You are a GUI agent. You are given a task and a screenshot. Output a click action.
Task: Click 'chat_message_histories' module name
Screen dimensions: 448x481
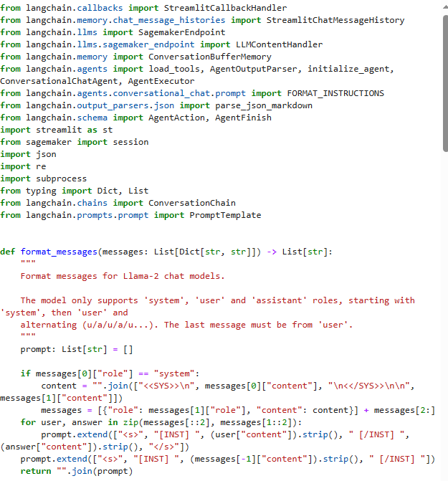pos(169,20)
